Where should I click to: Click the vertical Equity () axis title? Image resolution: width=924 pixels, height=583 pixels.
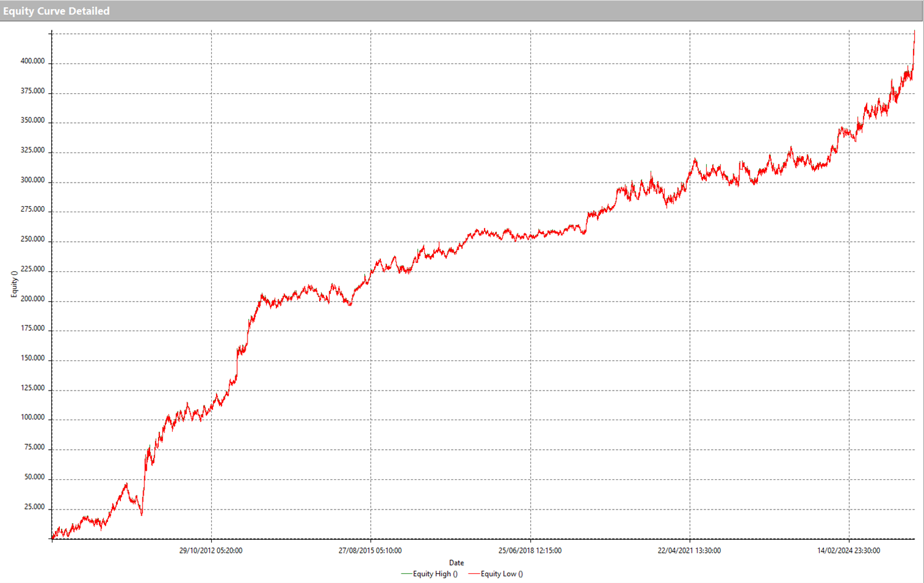point(14,284)
